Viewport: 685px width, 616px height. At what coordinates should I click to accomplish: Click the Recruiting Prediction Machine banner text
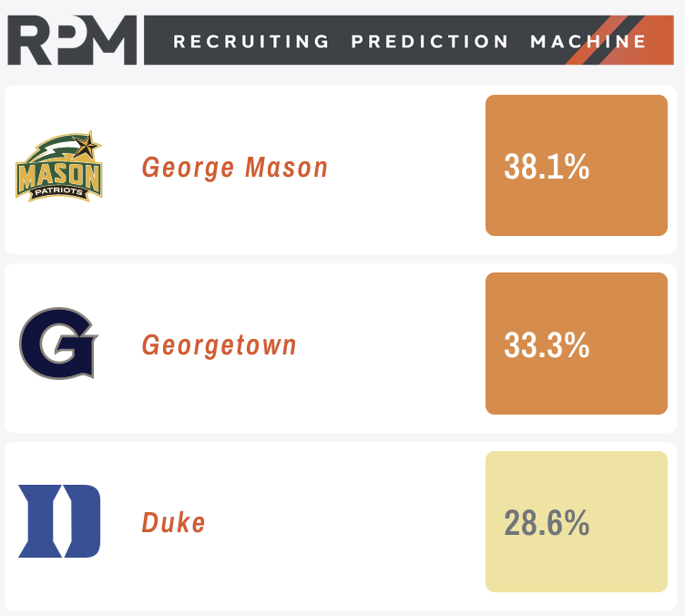coord(409,42)
